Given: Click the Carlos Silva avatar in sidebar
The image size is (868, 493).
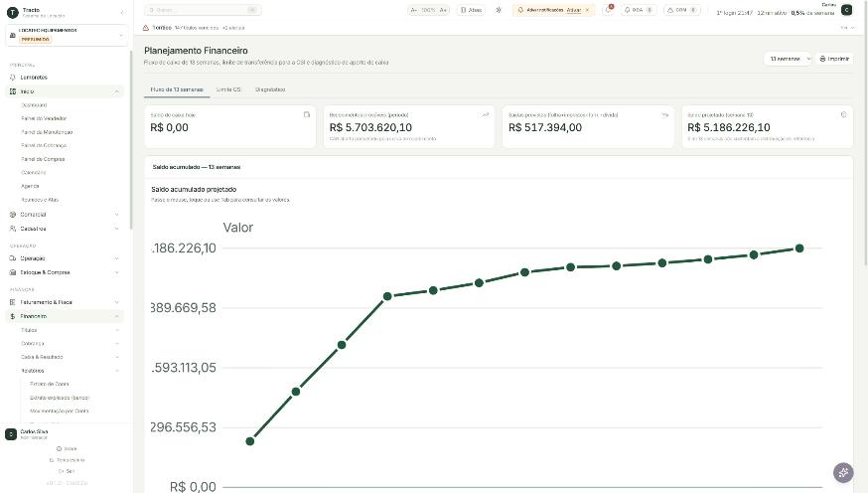Looking at the screenshot, I should pyautogui.click(x=11, y=434).
